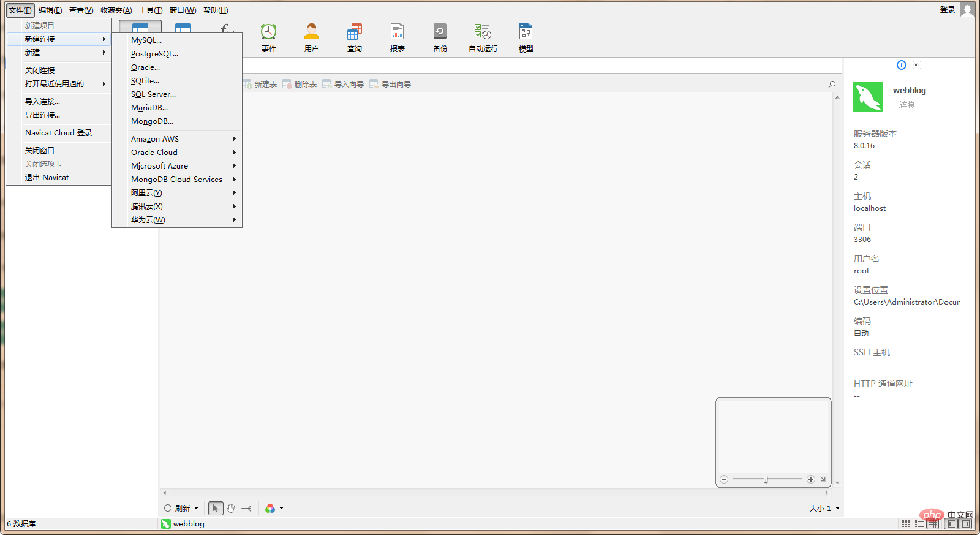Viewport: 980px width, 535px height.
Task: Click the vertical scrollbar down arrow
Action: 837,483
